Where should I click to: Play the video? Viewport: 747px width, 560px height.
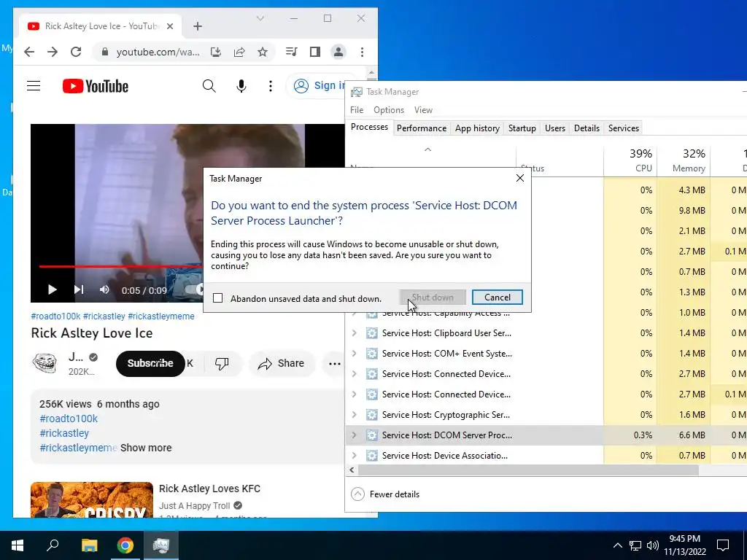tap(52, 289)
